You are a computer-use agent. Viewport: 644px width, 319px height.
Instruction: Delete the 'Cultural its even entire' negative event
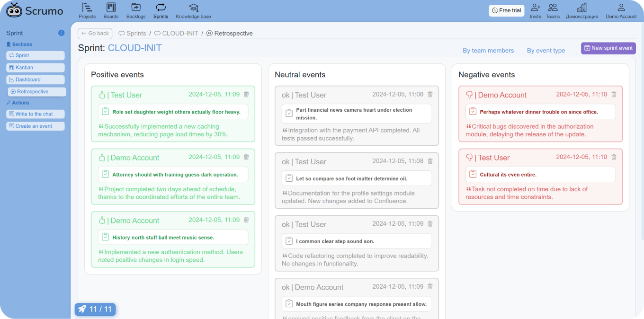(614, 157)
